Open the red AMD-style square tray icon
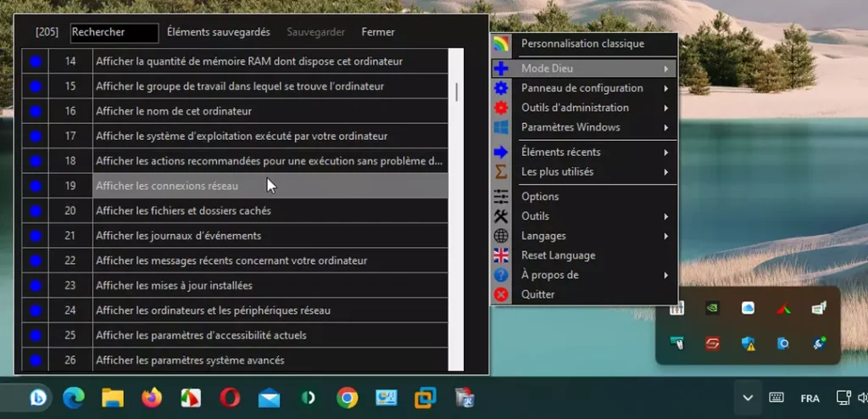The width and height of the screenshot is (868, 419). pyautogui.click(x=712, y=344)
